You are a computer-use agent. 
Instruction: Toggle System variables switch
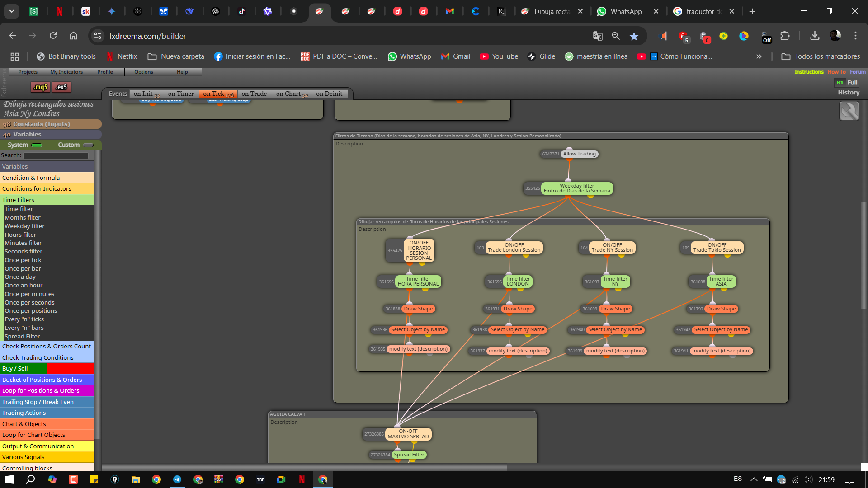37,145
